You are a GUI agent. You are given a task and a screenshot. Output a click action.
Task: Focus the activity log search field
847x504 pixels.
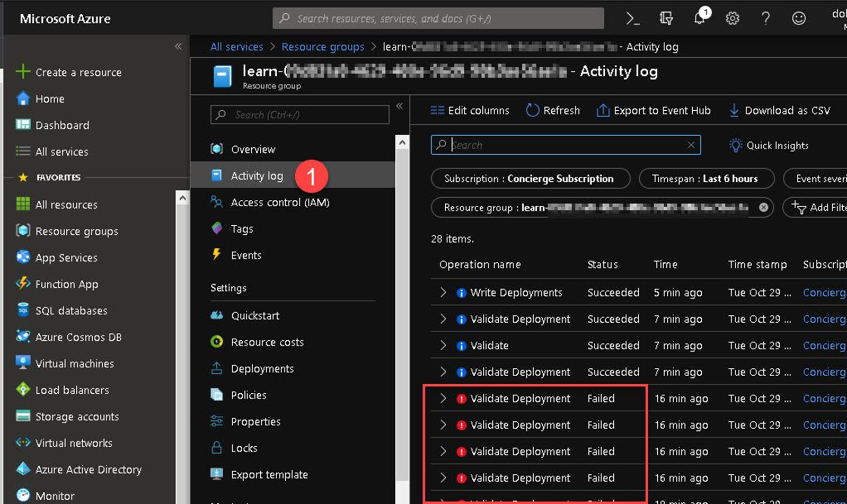pyautogui.click(x=566, y=145)
